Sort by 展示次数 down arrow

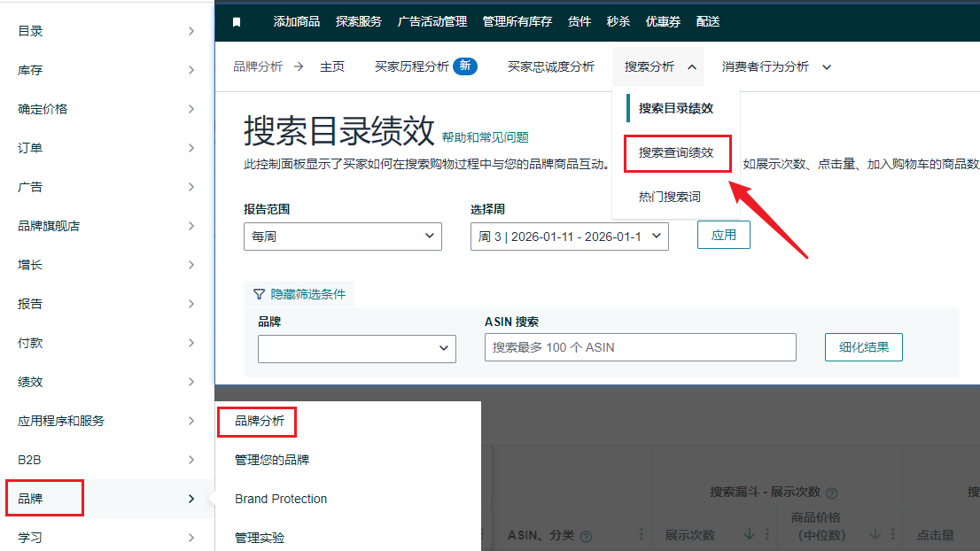(749, 534)
